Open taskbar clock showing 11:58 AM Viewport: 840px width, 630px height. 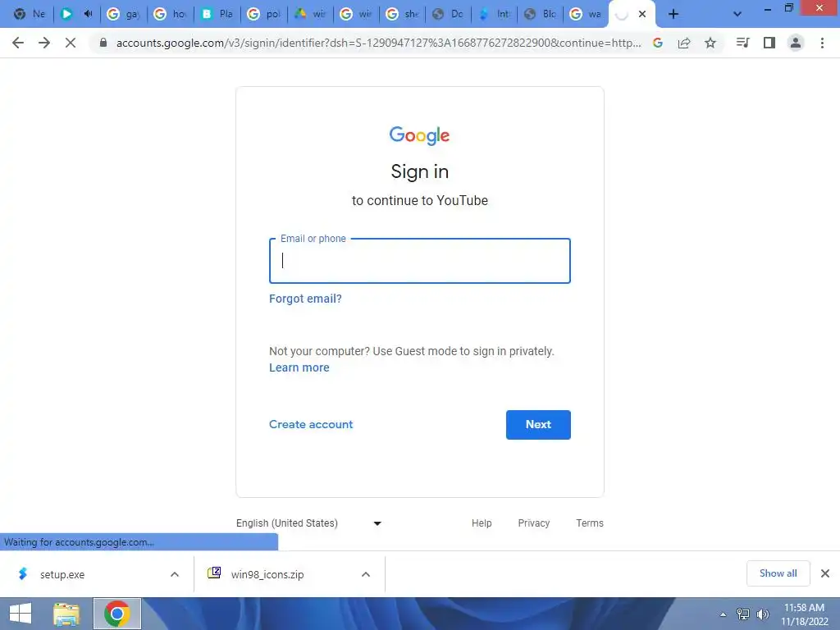[x=804, y=614]
